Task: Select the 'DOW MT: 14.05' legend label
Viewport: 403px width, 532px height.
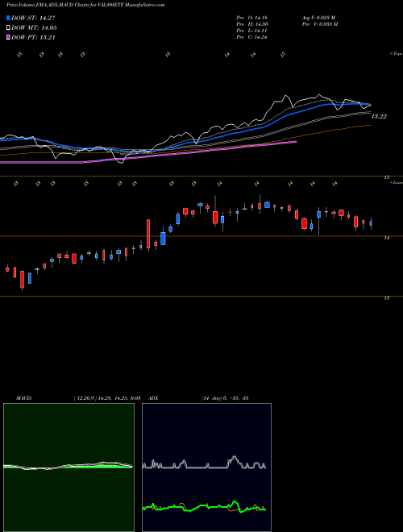Action: (34, 28)
